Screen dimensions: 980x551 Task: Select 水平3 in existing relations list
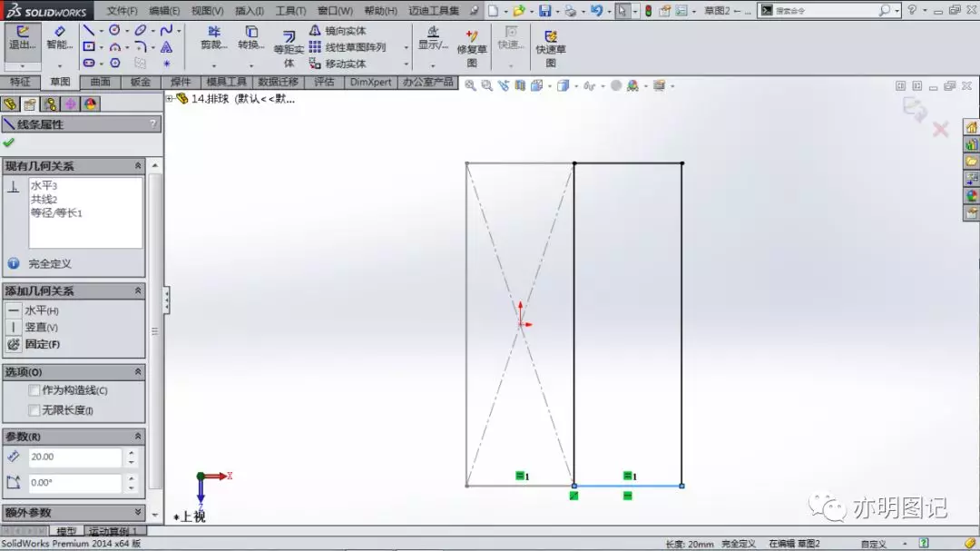pyautogui.click(x=44, y=186)
